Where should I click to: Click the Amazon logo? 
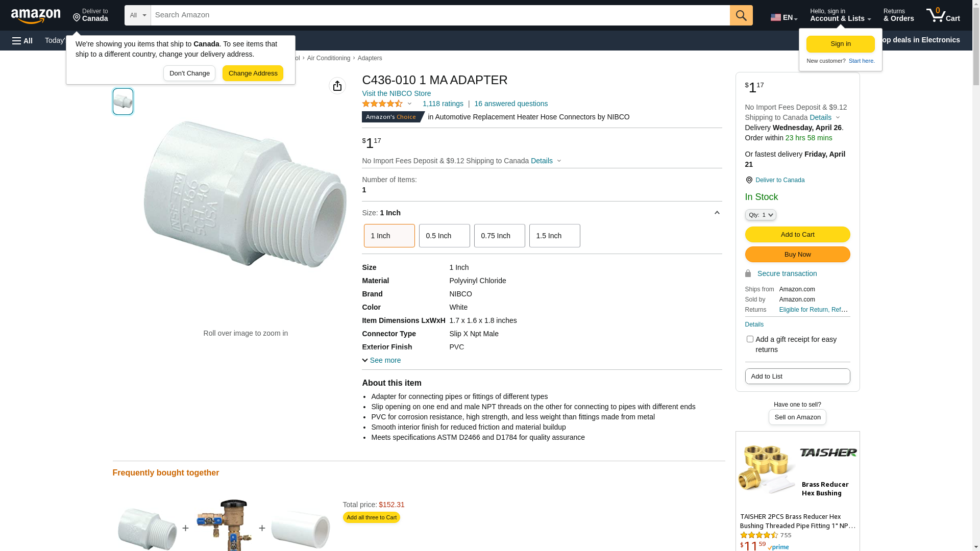coord(36,16)
